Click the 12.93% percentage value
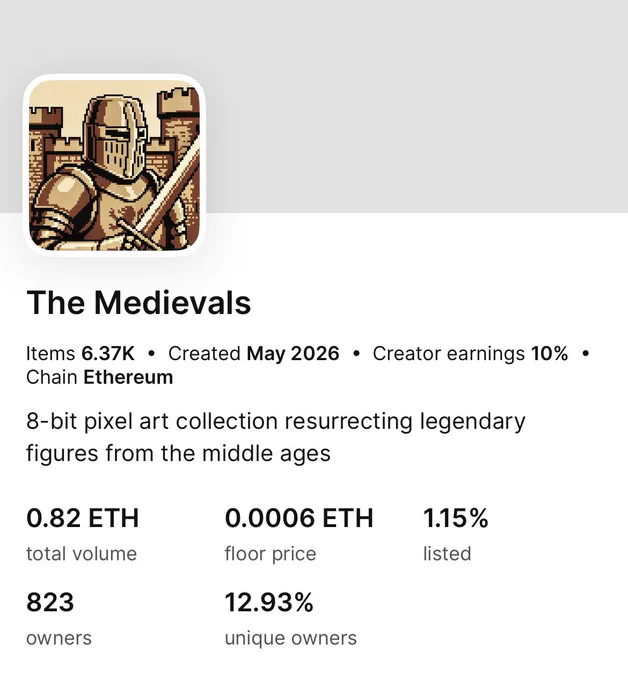628x680 pixels. coord(269,602)
